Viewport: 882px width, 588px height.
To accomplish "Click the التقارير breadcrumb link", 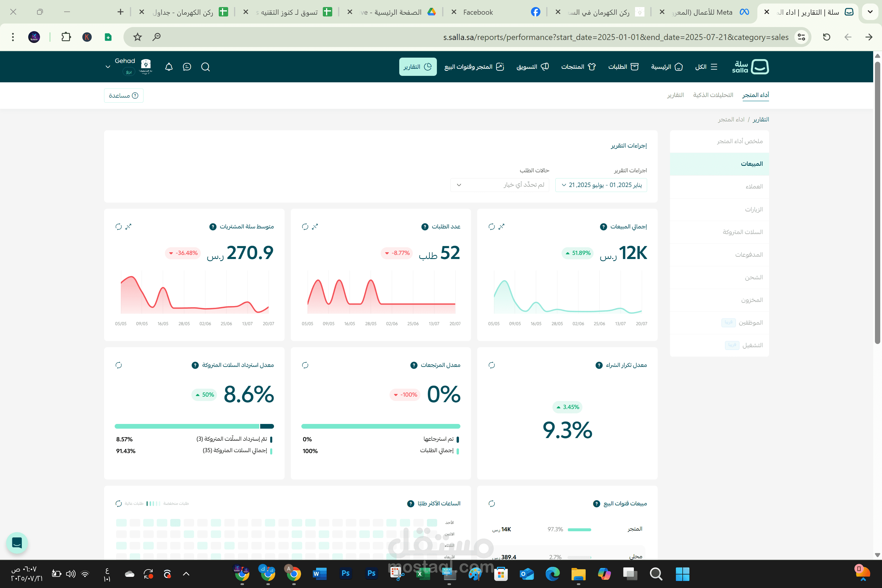I will pos(761,119).
